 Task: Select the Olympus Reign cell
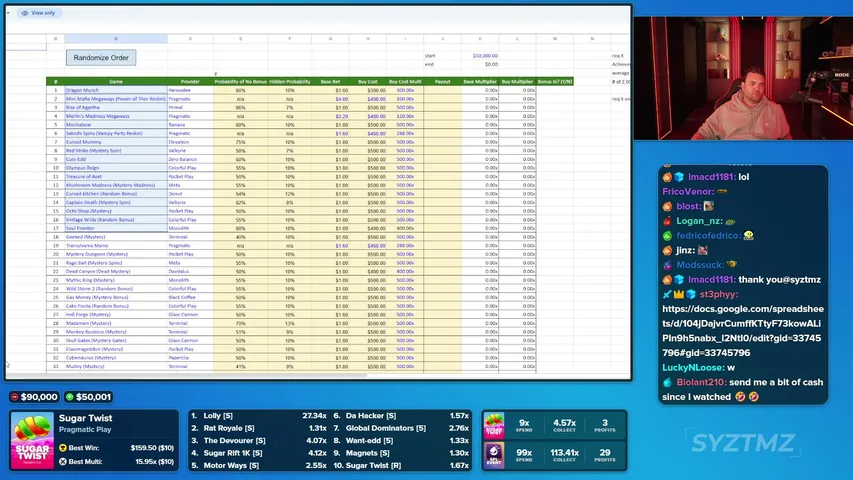(x=116, y=168)
